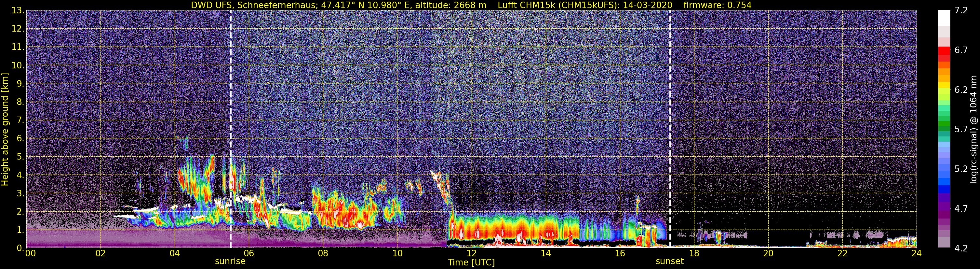Click the x-axis tick label '14'
Image resolution: width=980 pixels, height=269 pixels.
tap(545, 254)
